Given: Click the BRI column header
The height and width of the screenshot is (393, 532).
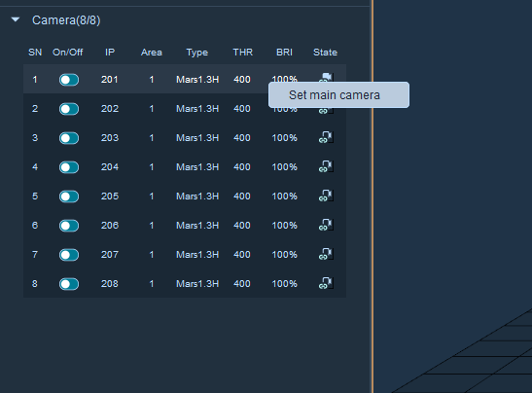Looking at the screenshot, I should coord(284,53).
